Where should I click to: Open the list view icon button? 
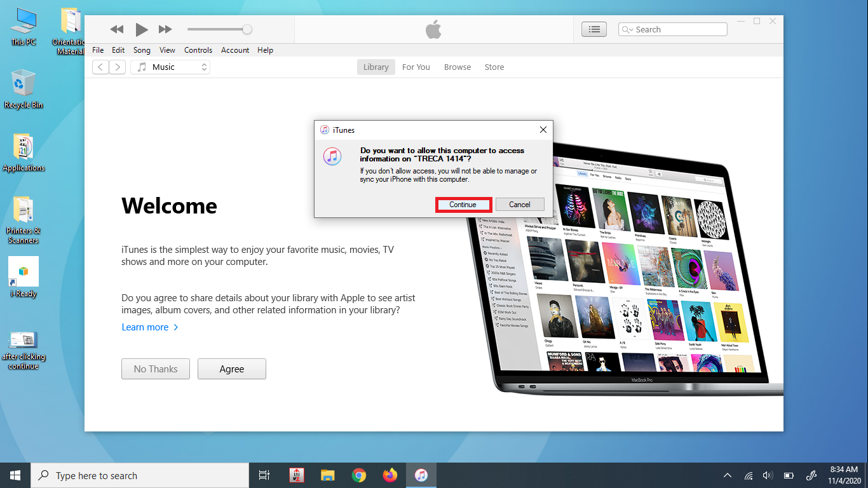(x=594, y=29)
